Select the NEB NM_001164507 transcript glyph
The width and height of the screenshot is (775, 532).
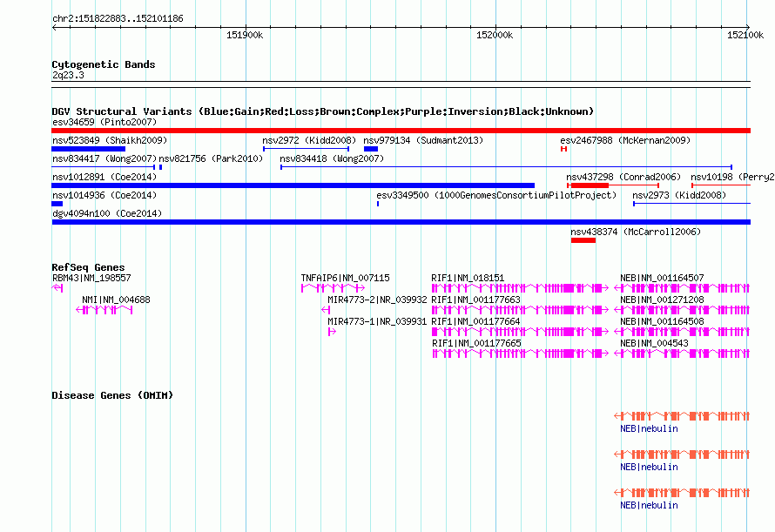(x=682, y=288)
